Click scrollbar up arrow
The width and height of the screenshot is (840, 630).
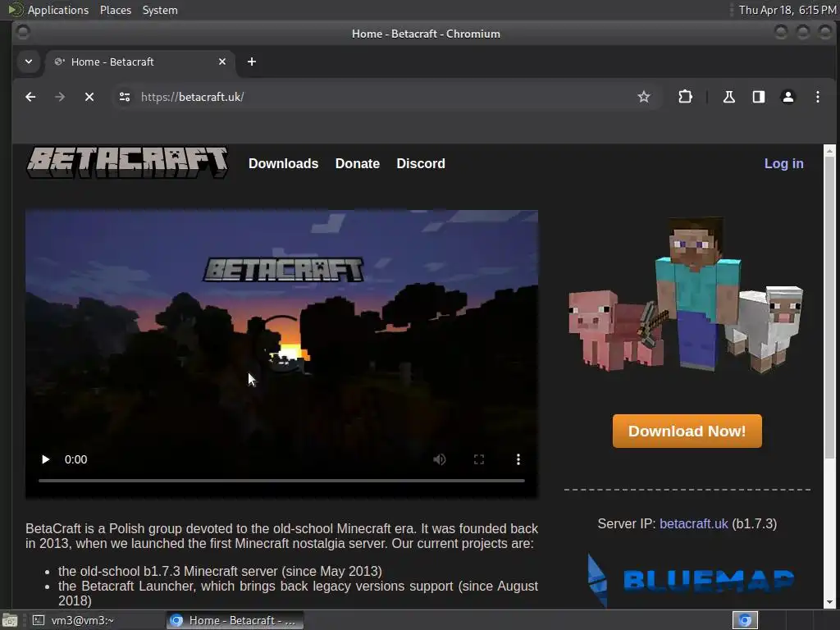point(829,151)
